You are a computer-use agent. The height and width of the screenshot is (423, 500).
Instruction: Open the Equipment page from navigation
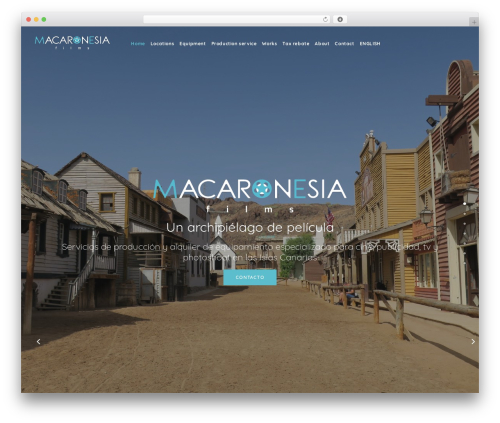(x=192, y=44)
